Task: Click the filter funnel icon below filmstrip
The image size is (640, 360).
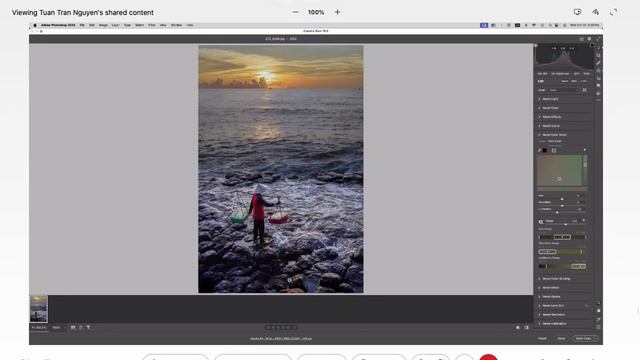Action: tap(88, 327)
